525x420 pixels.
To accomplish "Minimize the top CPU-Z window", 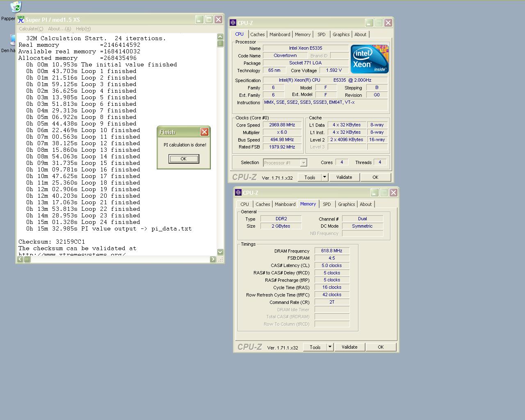I will pos(369,23).
